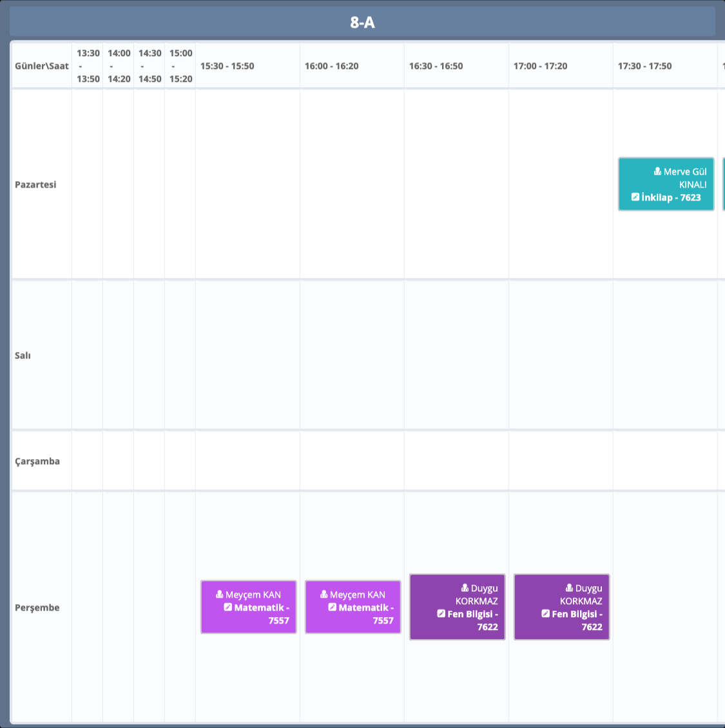This screenshot has width=725, height=728.
Task: Click the teacher icon on the 15:30 Matematik lesson
Action: tap(220, 595)
